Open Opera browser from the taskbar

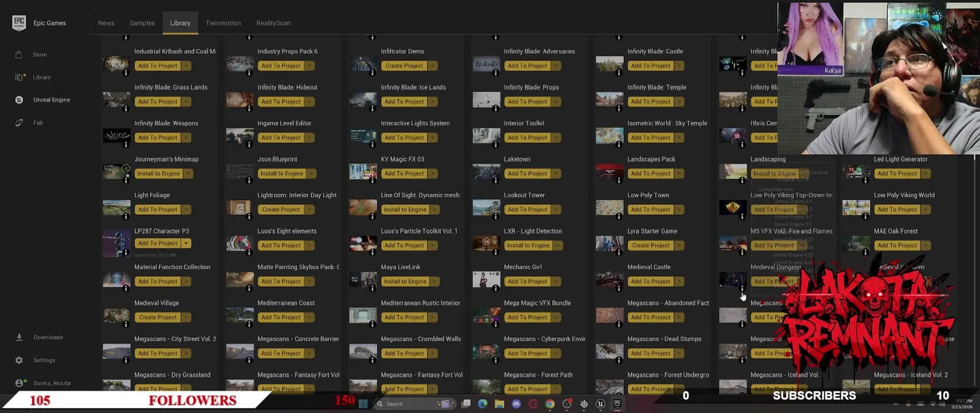pyautogui.click(x=533, y=404)
